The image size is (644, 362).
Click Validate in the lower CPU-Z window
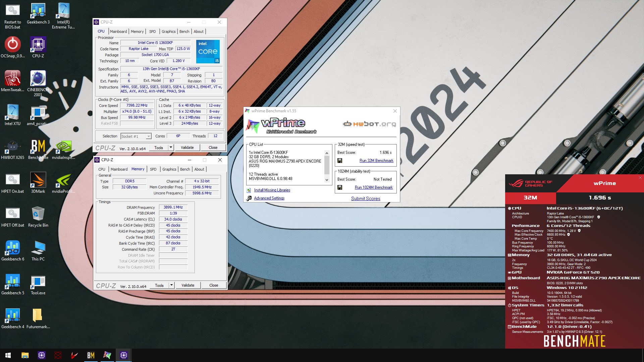click(x=188, y=285)
